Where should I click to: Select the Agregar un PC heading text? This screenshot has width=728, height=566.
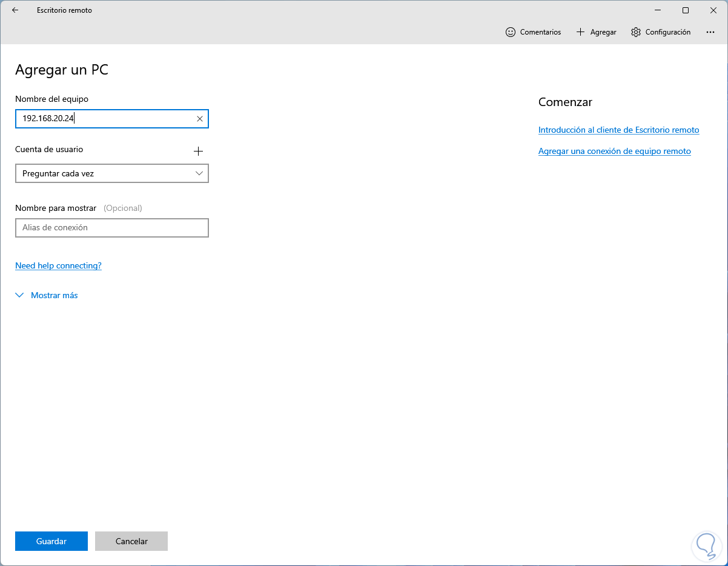[62, 70]
